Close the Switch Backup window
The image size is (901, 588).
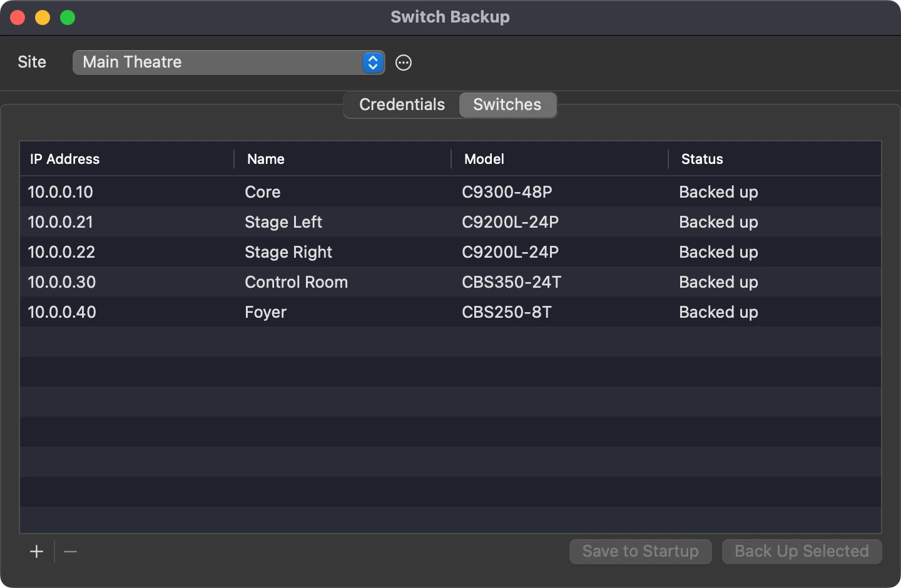(x=18, y=18)
